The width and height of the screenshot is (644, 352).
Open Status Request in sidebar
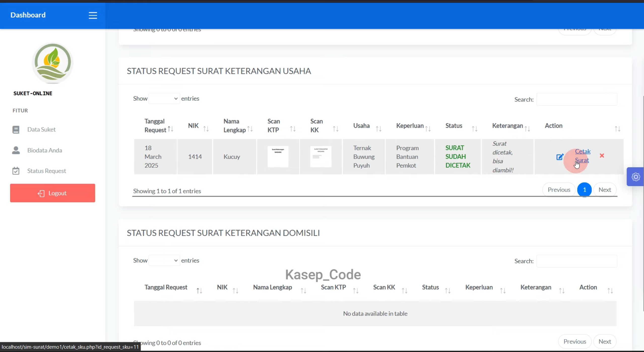pos(47,171)
